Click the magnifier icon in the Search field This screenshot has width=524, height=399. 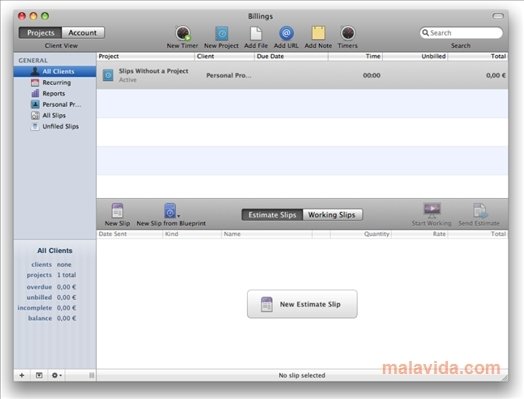(425, 33)
